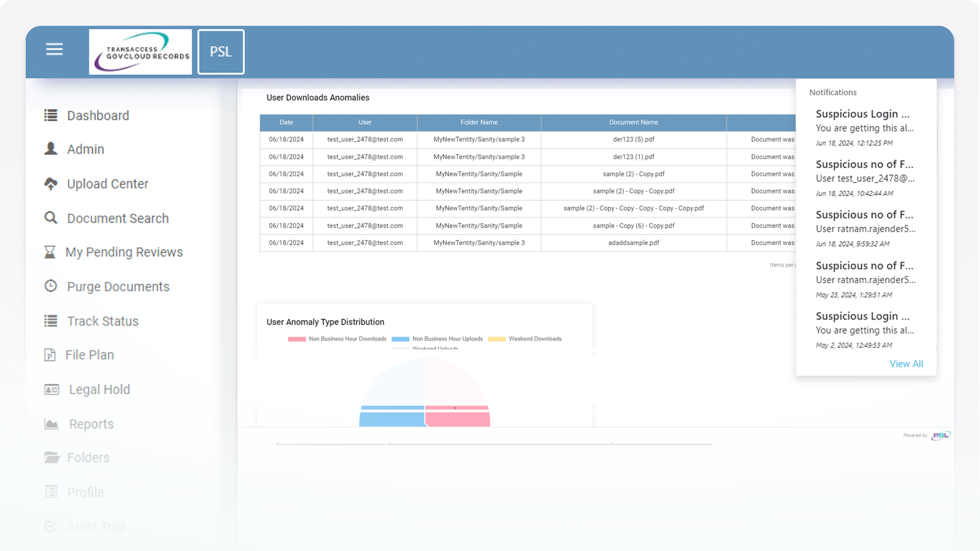Click the Purge Documents clock icon

click(x=51, y=286)
